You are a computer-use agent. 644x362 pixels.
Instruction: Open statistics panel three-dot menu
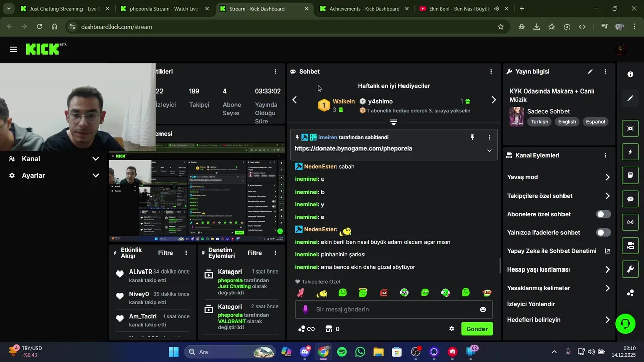click(275, 72)
